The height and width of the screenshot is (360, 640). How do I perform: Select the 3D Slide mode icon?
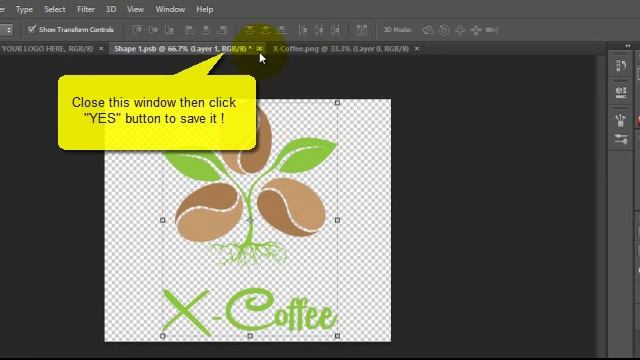click(476, 30)
